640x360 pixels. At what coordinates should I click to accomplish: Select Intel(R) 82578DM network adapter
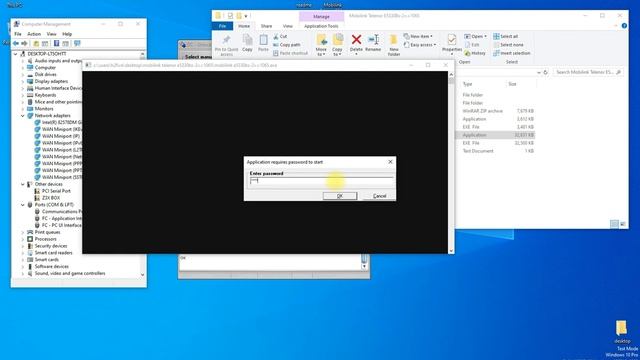pyautogui.click(x=62, y=122)
